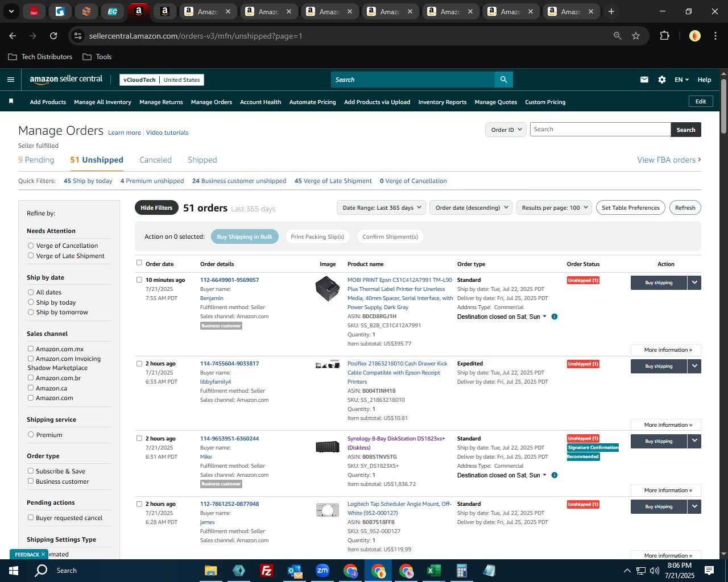Open the browser extensions puzzle icon
Viewport: 728px width, 582px height.
pyautogui.click(x=664, y=36)
